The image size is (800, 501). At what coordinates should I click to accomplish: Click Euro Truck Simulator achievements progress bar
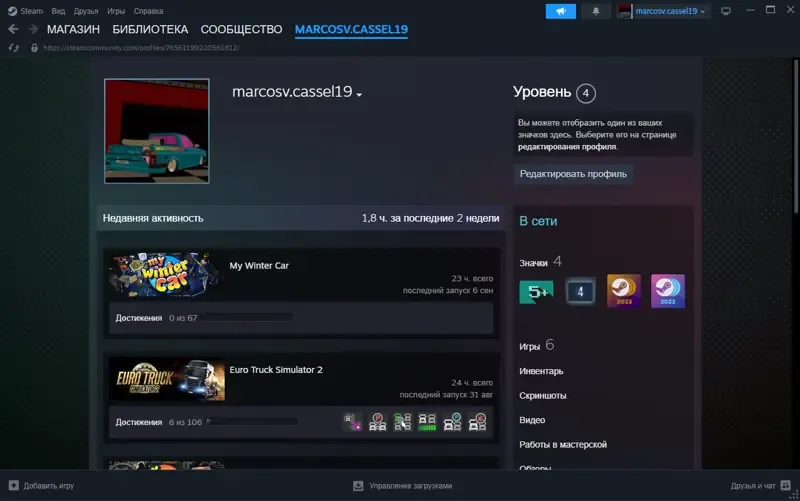click(252, 422)
